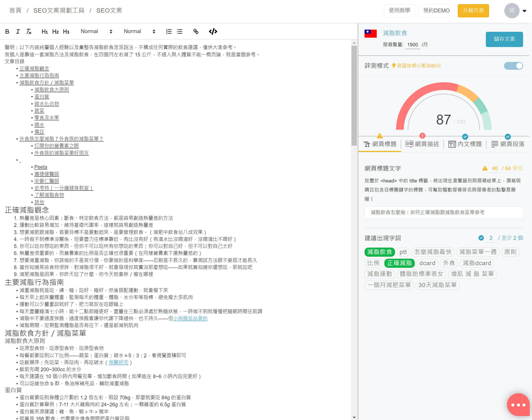The height and width of the screenshot is (420, 532).
Task: Toggle the 減脂飲食 keyword tag
Action: pyautogui.click(x=380, y=252)
